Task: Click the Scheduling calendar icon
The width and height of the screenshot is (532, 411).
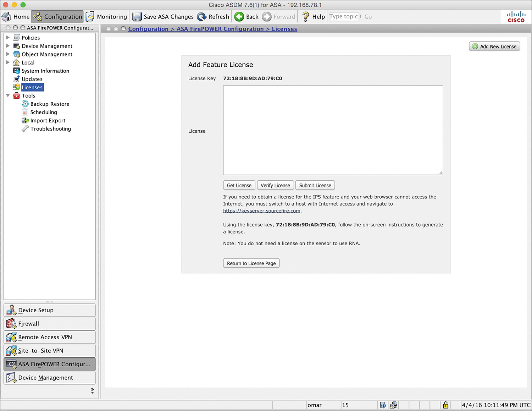Action: pyautogui.click(x=25, y=112)
